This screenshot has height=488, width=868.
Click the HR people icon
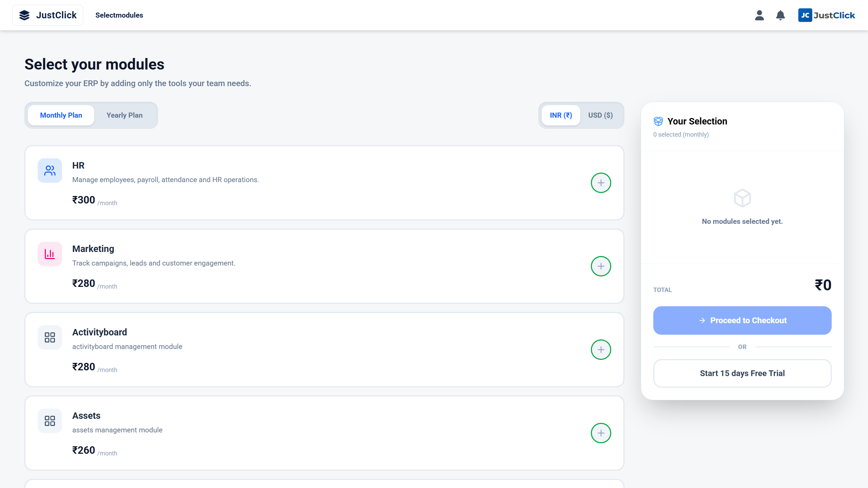[50, 171]
